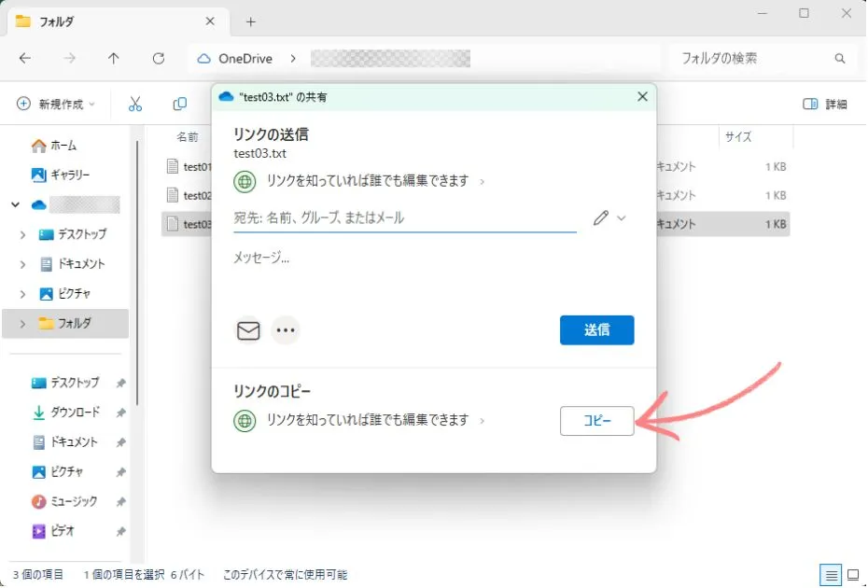868x588 pixels.
Task: Copy the share link with コピー button
Action: pos(596,421)
